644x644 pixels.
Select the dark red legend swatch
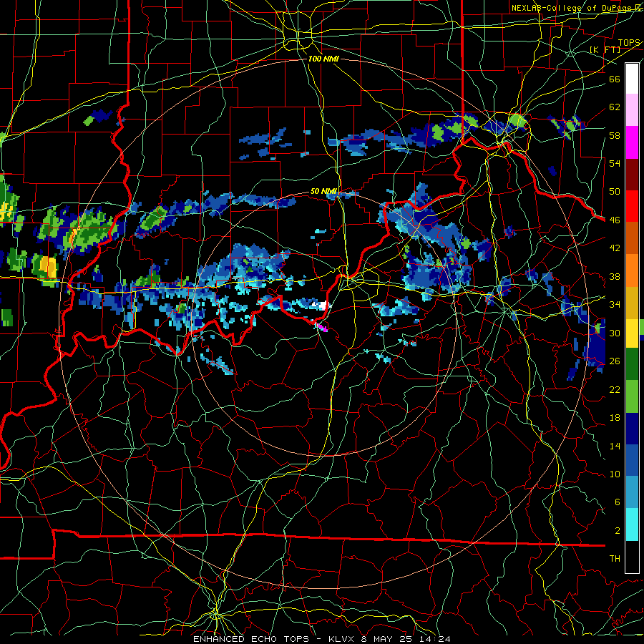click(632, 174)
